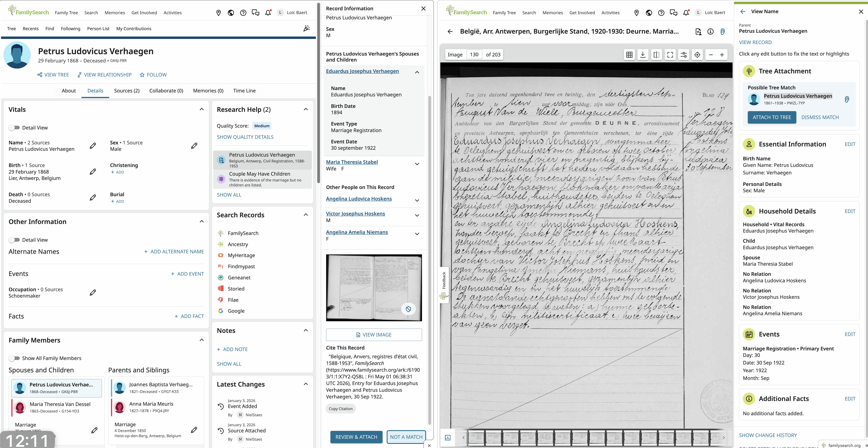Open the Memories menu in the left window

115,13
